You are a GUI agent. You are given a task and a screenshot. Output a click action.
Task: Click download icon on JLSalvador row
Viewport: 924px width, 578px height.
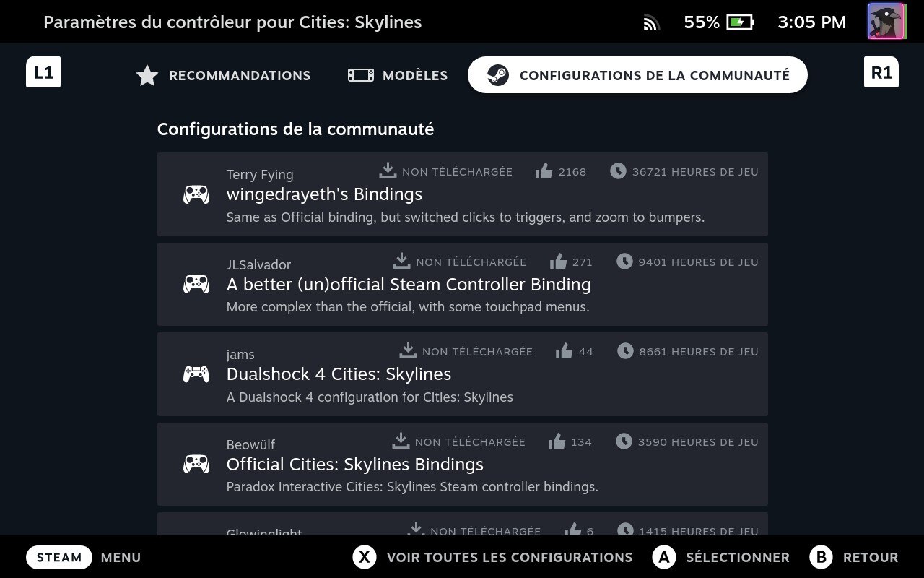[x=401, y=261]
